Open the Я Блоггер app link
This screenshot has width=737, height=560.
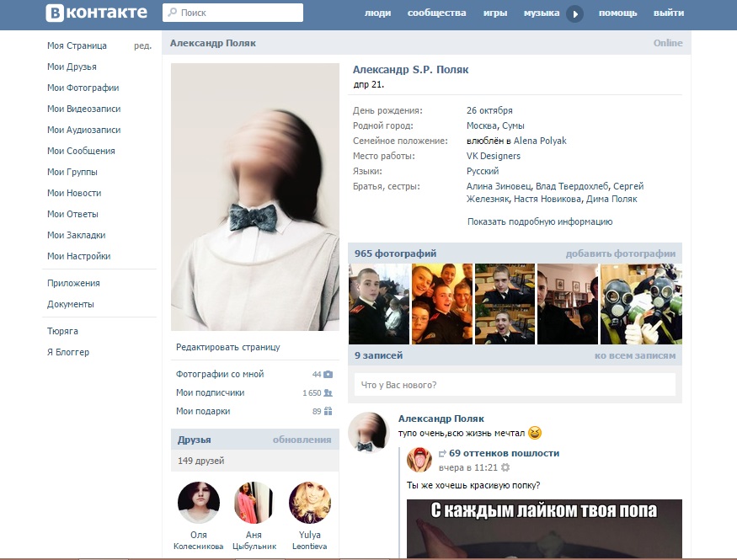[68, 352]
